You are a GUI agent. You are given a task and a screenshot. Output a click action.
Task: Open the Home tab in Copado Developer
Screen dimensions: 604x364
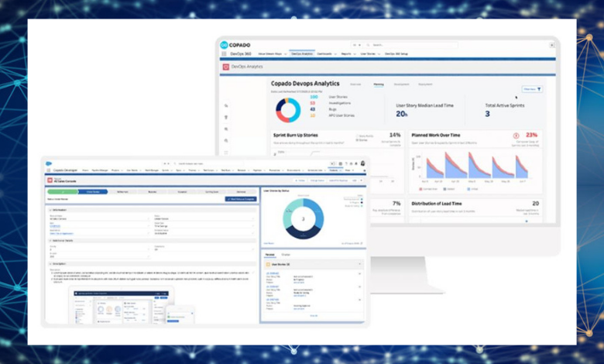click(85, 170)
